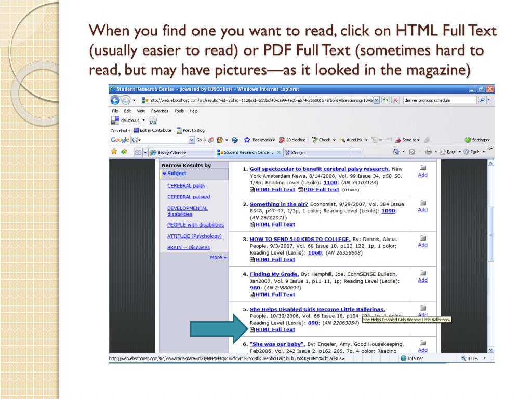The image size is (532, 399).
Task: Click the Post to Blog icon
Action: click(179, 130)
